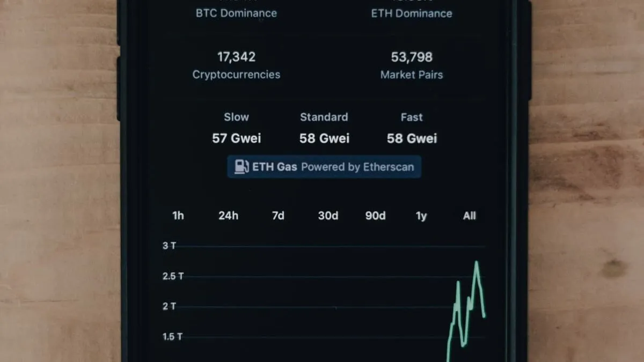Screen dimensions: 644x362
Task: Pick the Fast 58 Gwei option
Action: pos(411,129)
